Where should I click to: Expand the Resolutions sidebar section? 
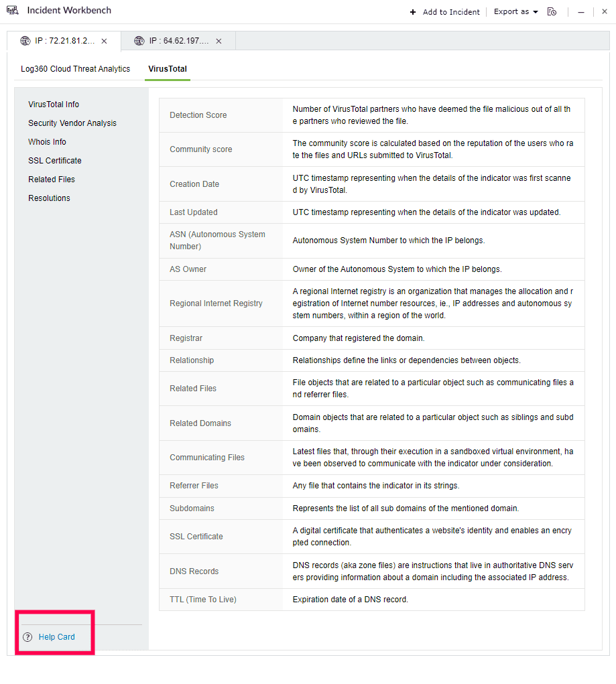(x=48, y=198)
